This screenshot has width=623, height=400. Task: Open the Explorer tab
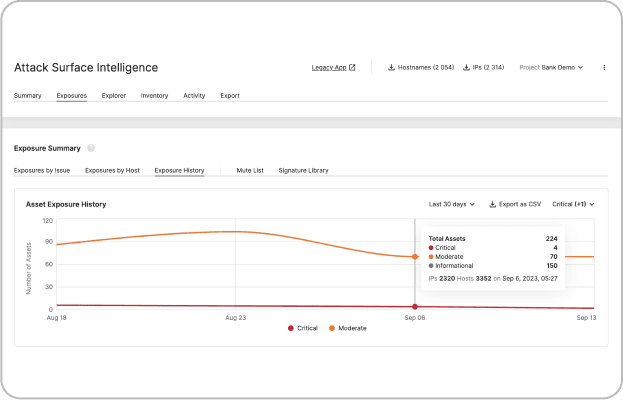point(114,96)
